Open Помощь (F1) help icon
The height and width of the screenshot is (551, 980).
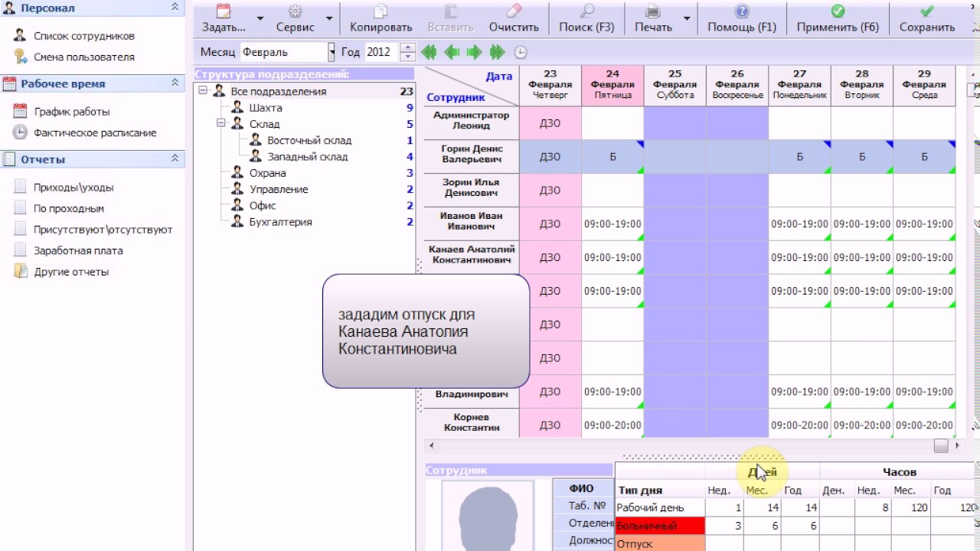click(741, 11)
